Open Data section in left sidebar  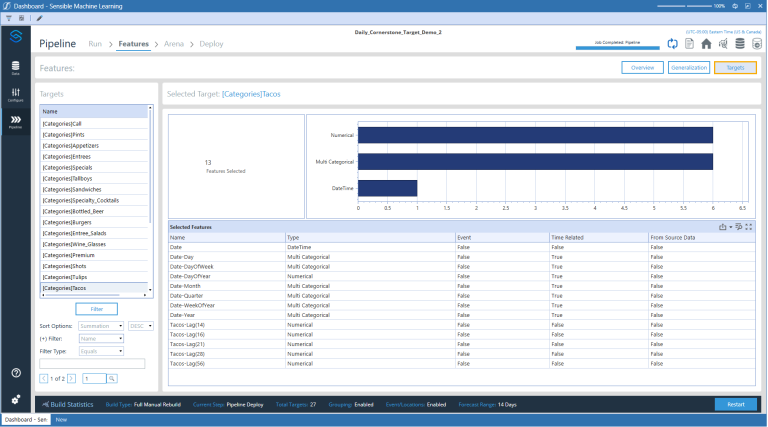click(15, 68)
